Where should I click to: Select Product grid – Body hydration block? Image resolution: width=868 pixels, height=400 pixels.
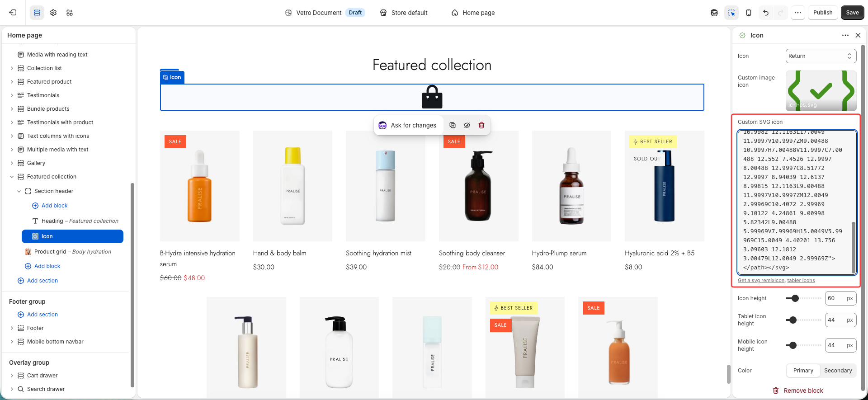coord(73,252)
